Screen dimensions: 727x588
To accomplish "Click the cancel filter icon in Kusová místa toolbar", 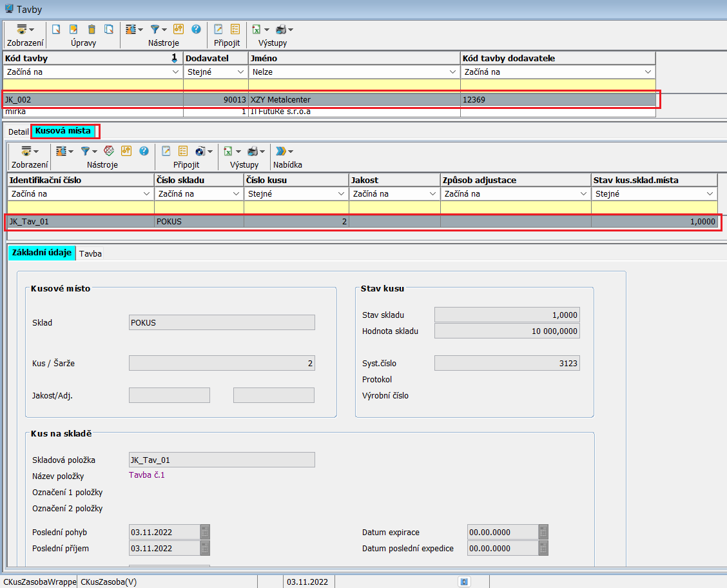I will click(109, 151).
